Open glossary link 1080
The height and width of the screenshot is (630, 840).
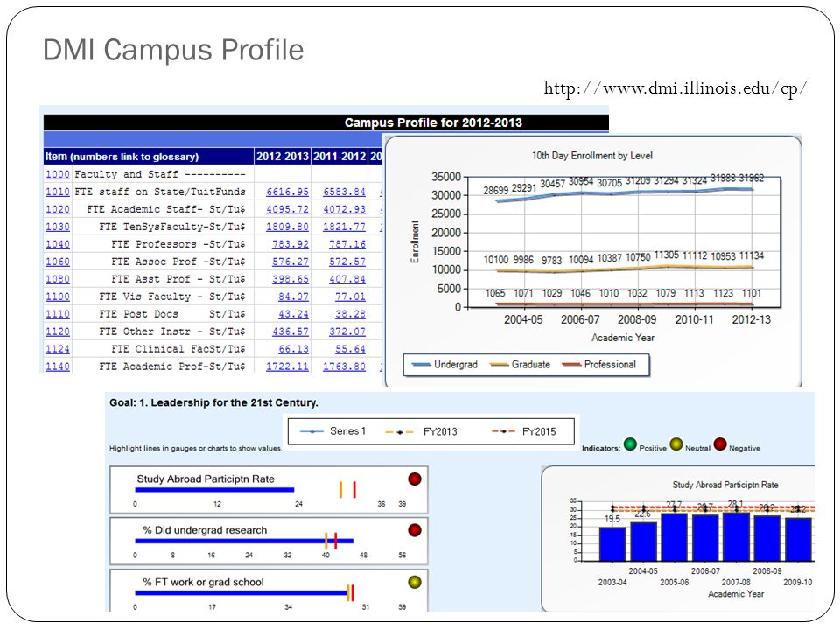[58, 280]
